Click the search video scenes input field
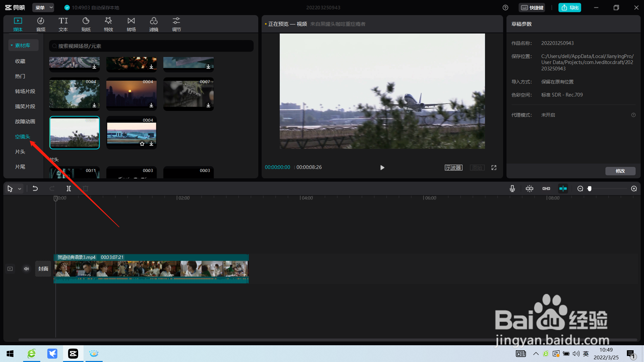644x362 pixels. click(151, 46)
